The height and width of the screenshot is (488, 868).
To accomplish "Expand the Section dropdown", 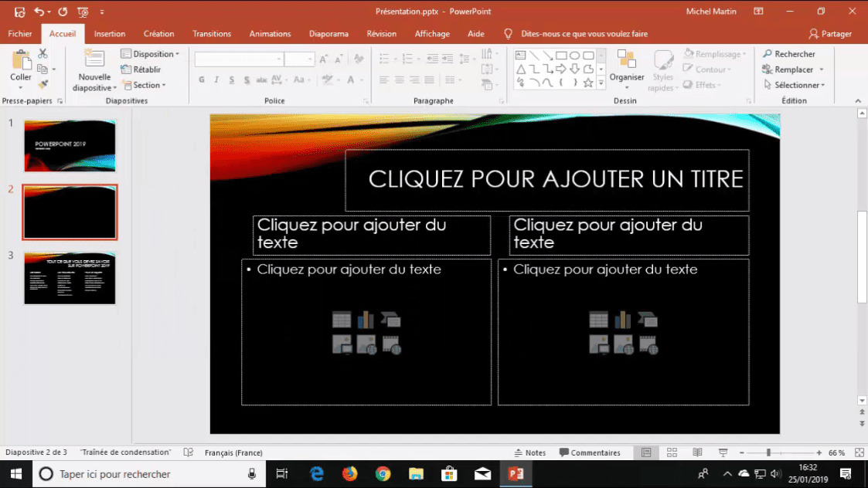I will (144, 85).
